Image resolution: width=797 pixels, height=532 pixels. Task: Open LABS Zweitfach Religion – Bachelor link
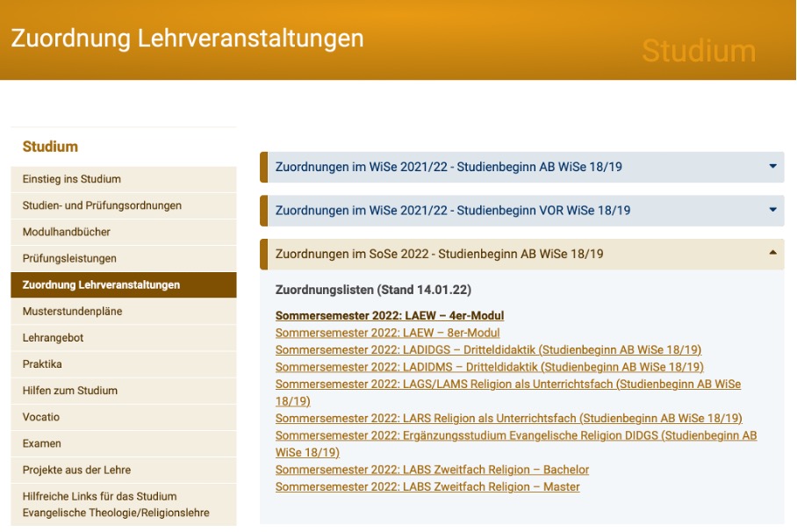432,470
